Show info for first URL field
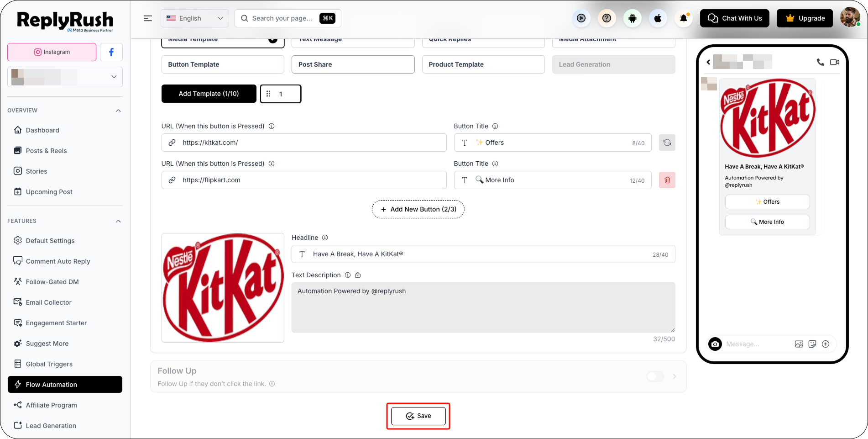Viewport: 868px width, 439px height. (272, 126)
